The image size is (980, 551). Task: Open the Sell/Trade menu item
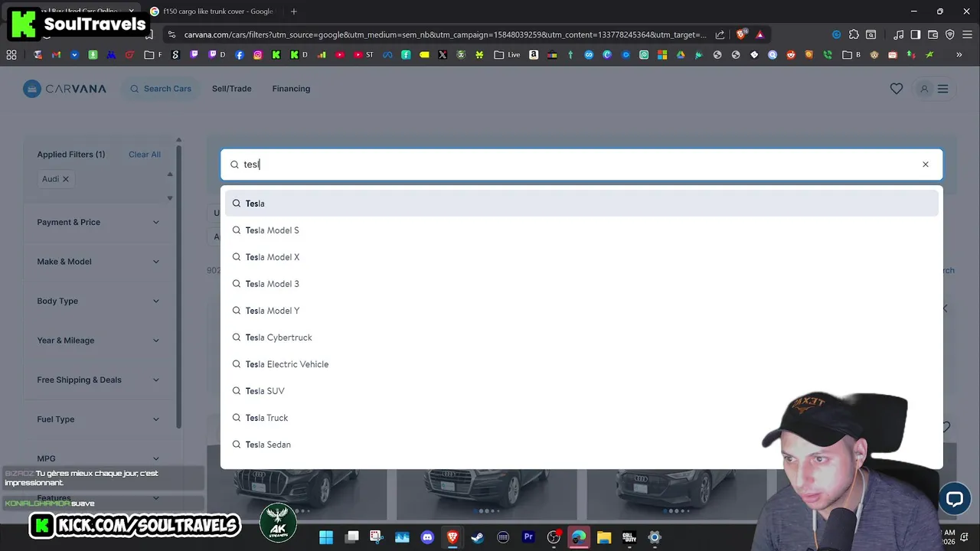pyautogui.click(x=231, y=89)
